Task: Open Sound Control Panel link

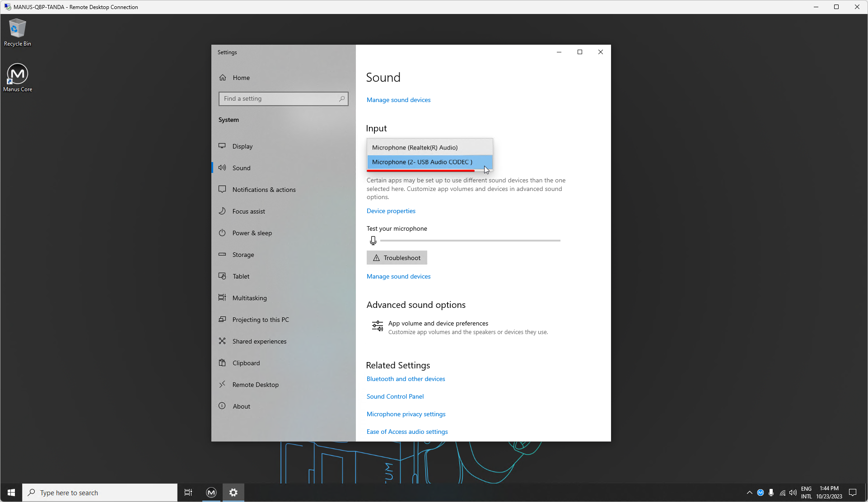Action: 395,396
